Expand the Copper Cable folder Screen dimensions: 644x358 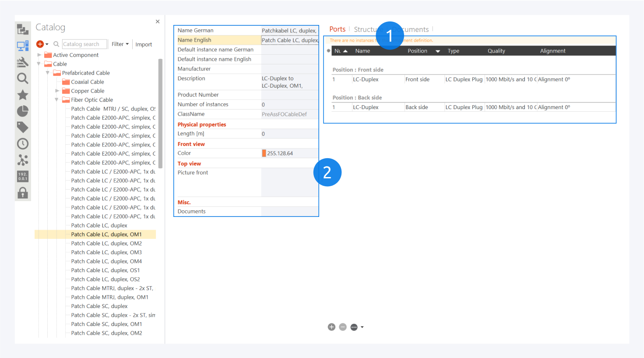pos(57,91)
